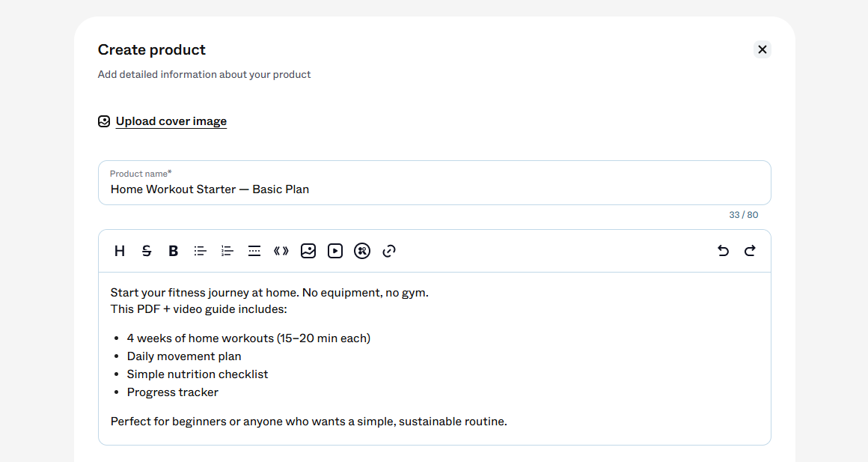
Task: Click the 'Perfect for beginners' paragraph
Action: coord(309,422)
